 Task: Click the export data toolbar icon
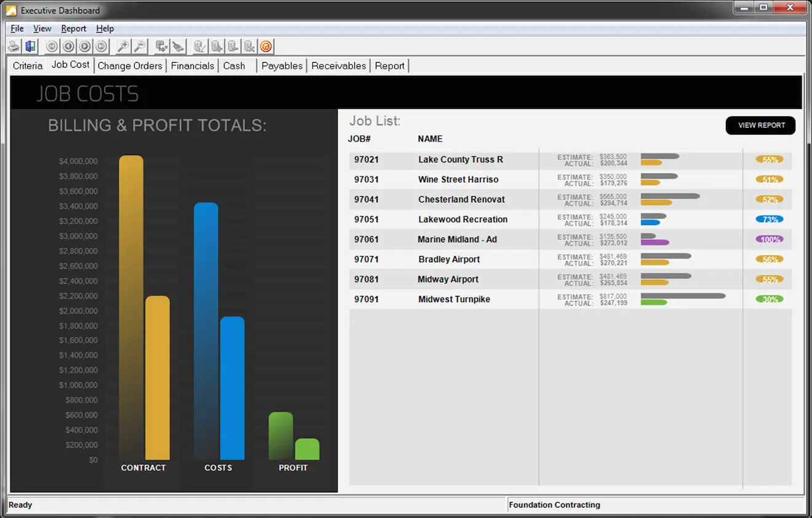click(x=160, y=46)
